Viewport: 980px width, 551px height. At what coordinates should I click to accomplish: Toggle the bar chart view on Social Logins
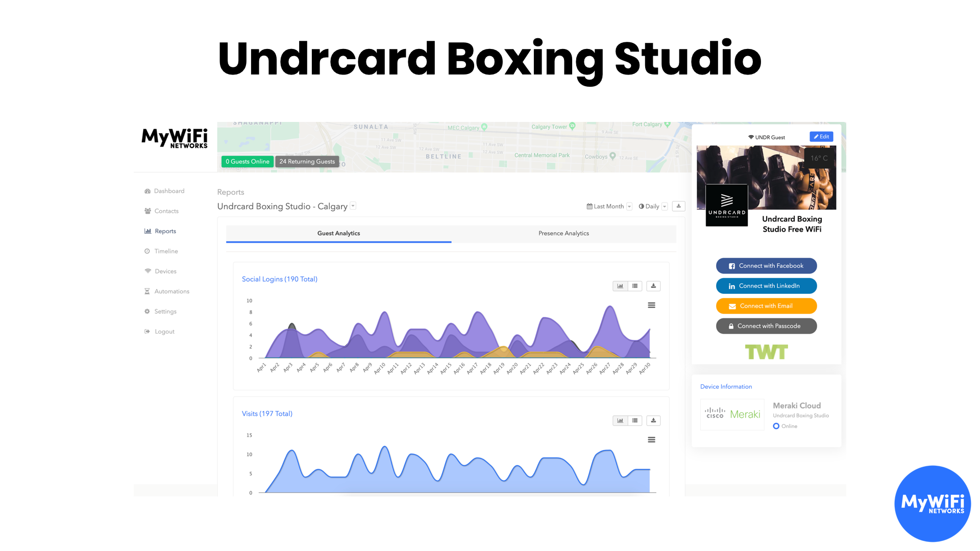click(x=619, y=285)
